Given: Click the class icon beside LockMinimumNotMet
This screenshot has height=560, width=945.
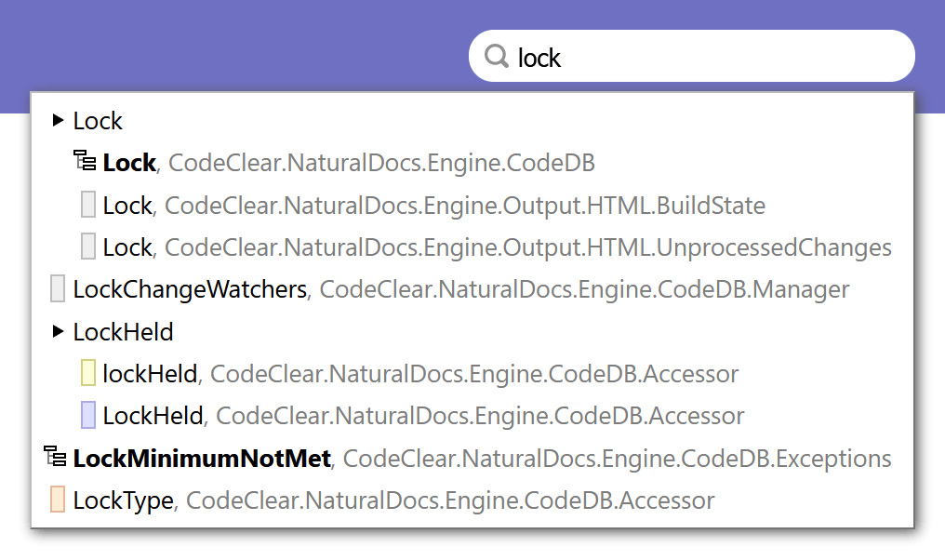Looking at the screenshot, I should 55,457.
